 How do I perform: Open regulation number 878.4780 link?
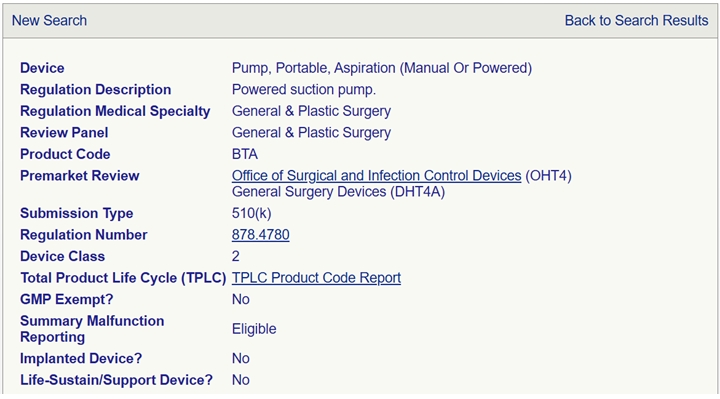click(260, 235)
